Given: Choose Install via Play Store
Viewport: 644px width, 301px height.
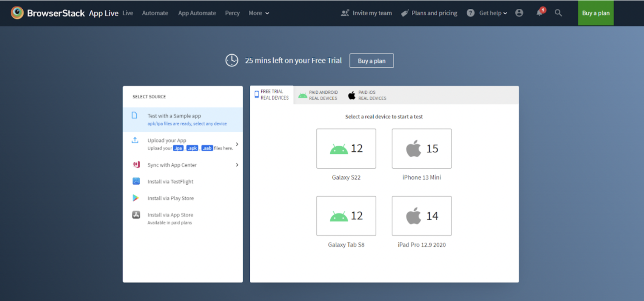Looking at the screenshot, I should tap(170, 198).
